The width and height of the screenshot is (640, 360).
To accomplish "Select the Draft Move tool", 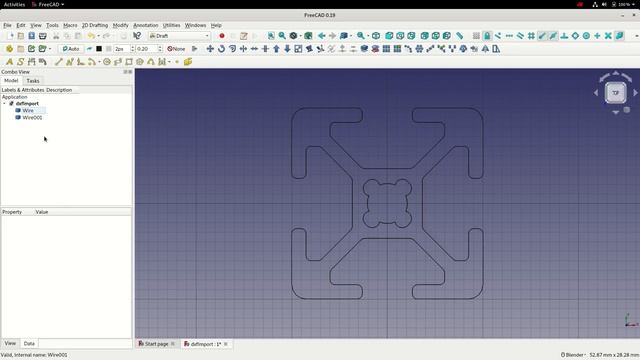I will (x=210, y=49).
